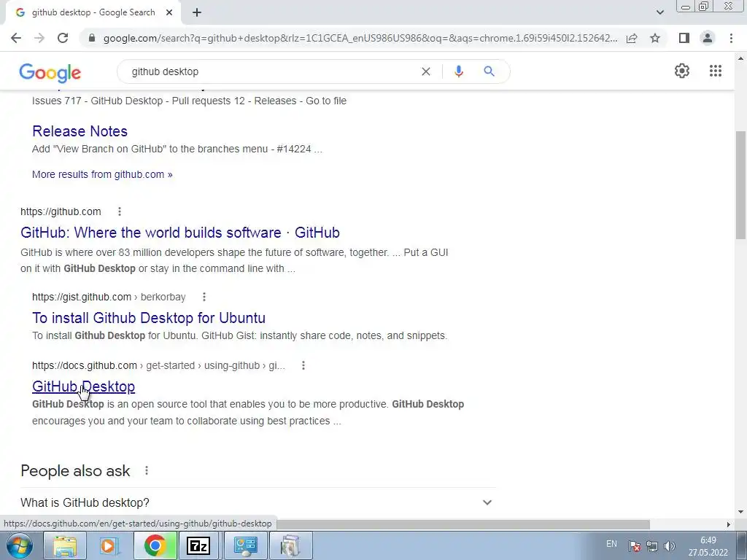This screenshot has height=560, width=747.
Task: Go back to the previous page
Action: coord(16,38)
